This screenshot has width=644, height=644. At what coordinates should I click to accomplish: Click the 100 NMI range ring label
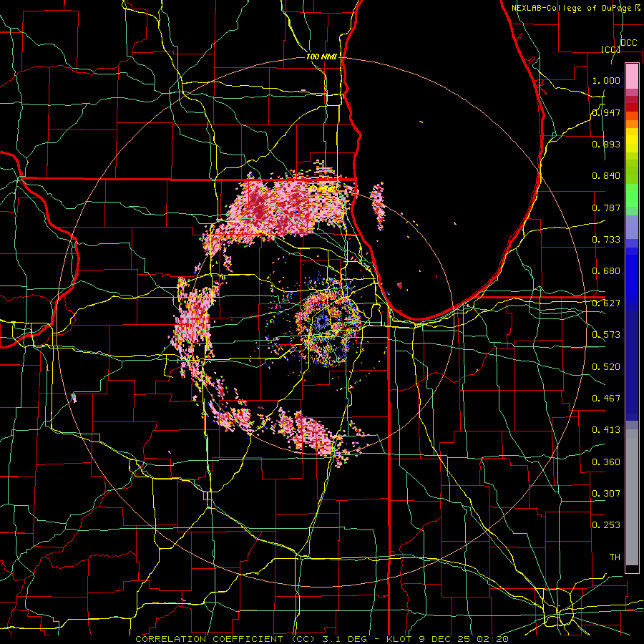[321, 57]
